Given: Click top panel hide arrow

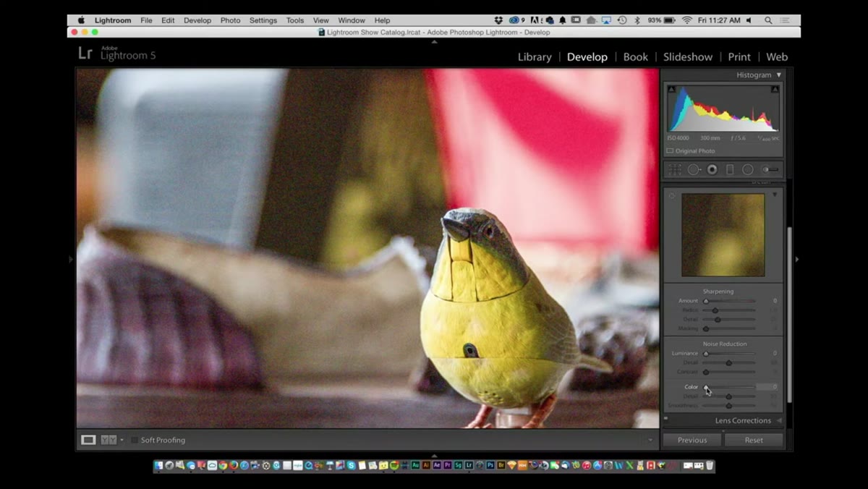Looking at the screenshot, I should (x=434, y=42).
